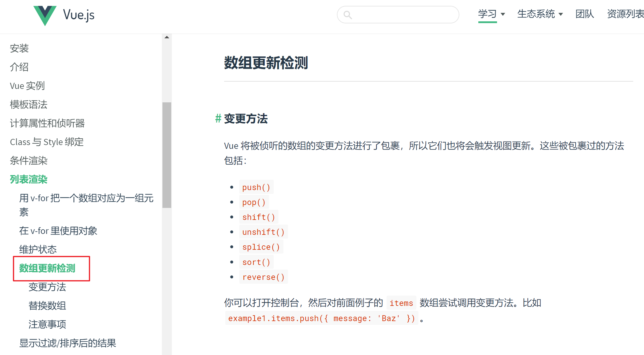Screen dimensions: 644x355
Task: Open the 模板语法 sidebar link
Action: (29, 104)
